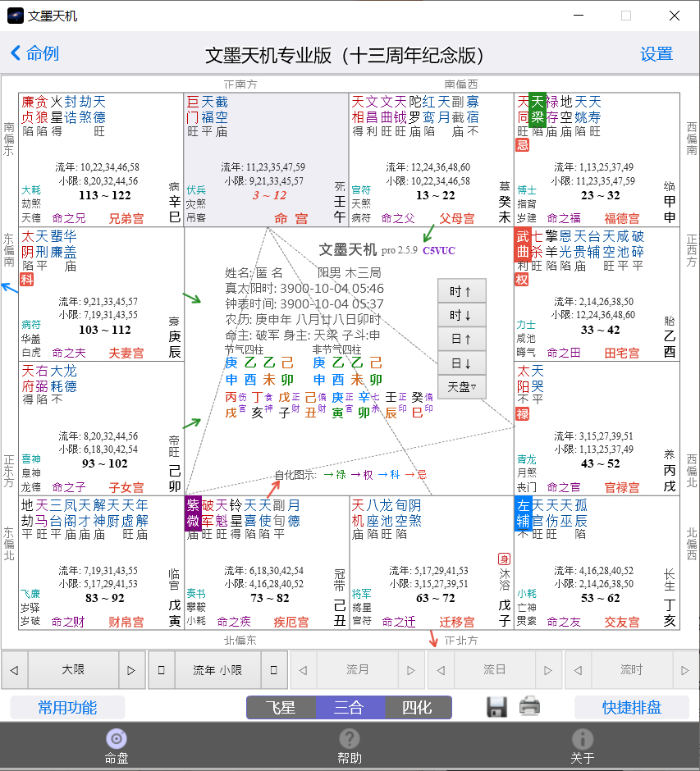Expand the 天盘 dropdown
This screenshot has height=771, width=700.
click(461, 387)
